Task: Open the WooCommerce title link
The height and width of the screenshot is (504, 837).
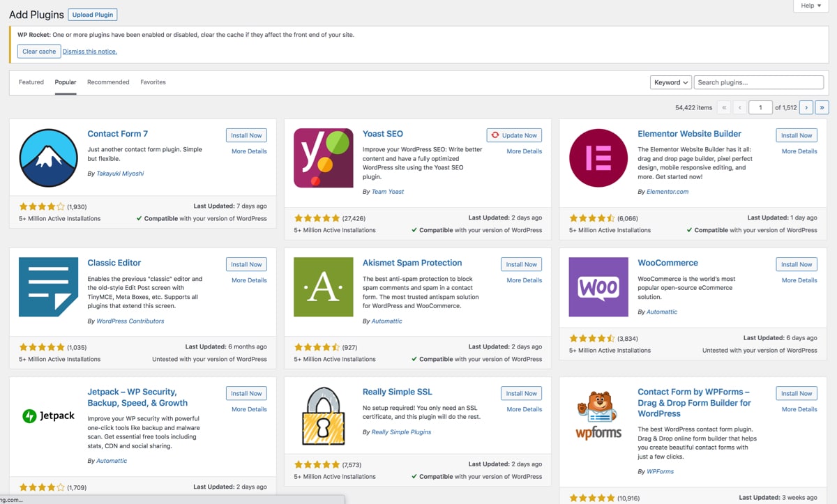Action: click(668, 263)
